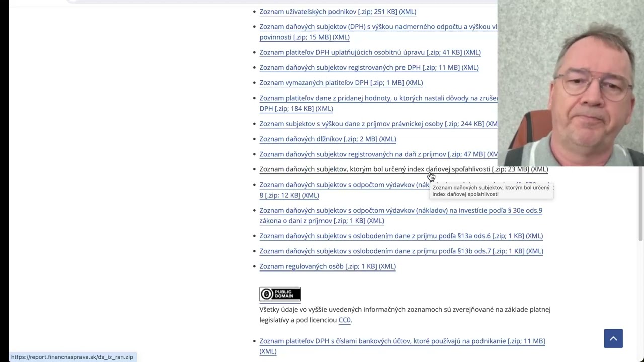
Task: Click list with index daňovej spoľahlivosti
Action: [352, 169]
